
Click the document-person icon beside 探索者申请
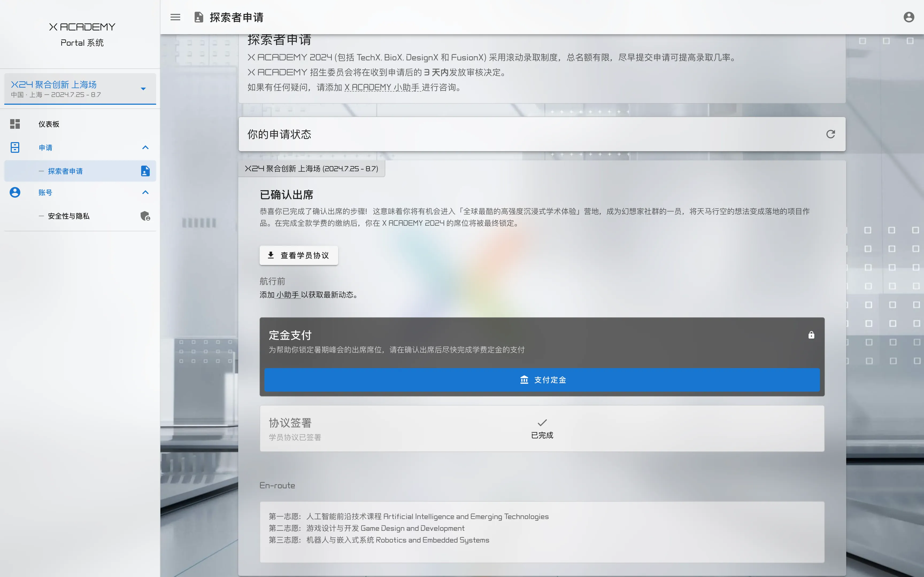point(145,171)
